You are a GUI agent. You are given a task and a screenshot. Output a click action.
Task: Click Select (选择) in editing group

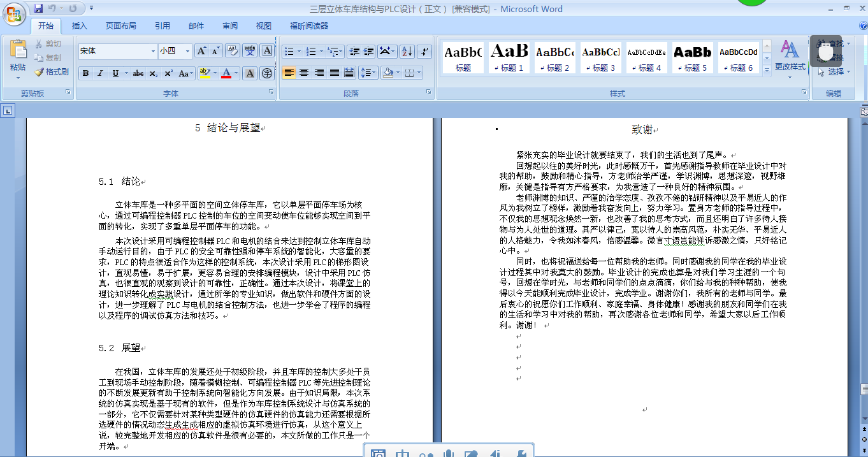pos(834,72)
